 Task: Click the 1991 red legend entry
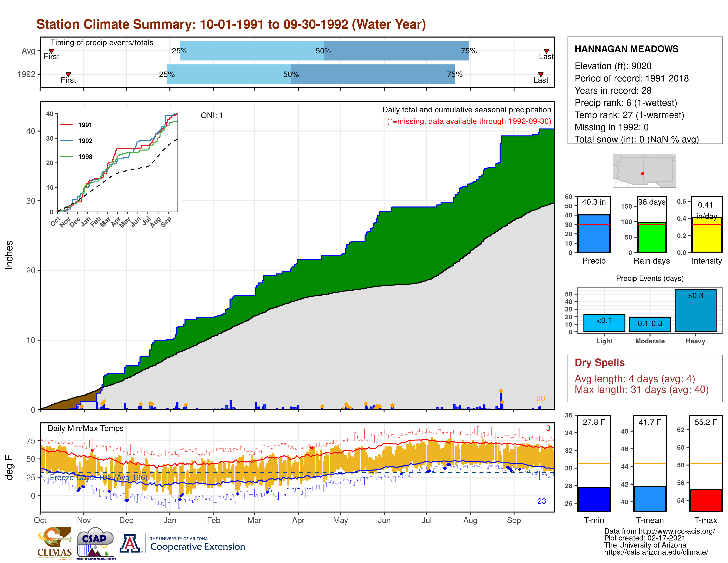coord(76,125)
